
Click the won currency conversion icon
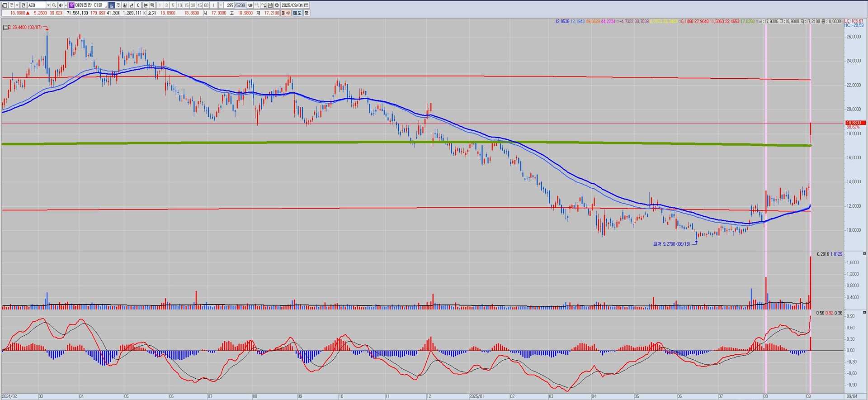(250, 5)
